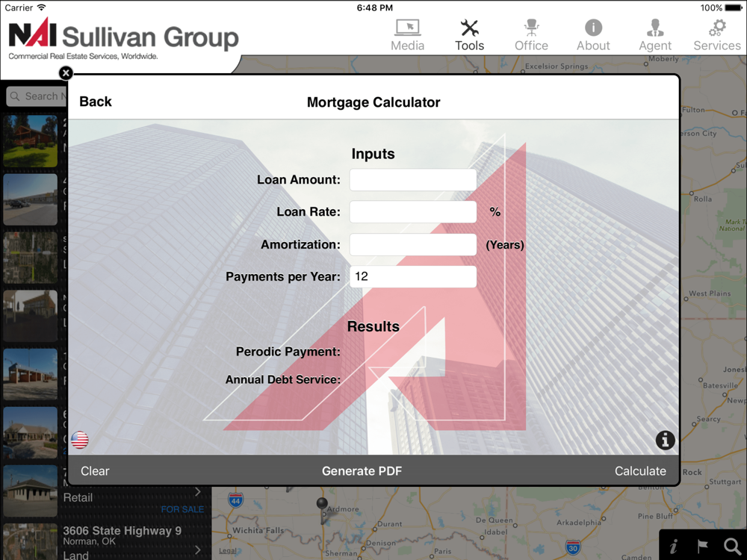This screenshot has height=560, width=747.
Task: Open the calculator info icon
Action: pyautogui.click(x=665, y=440)
